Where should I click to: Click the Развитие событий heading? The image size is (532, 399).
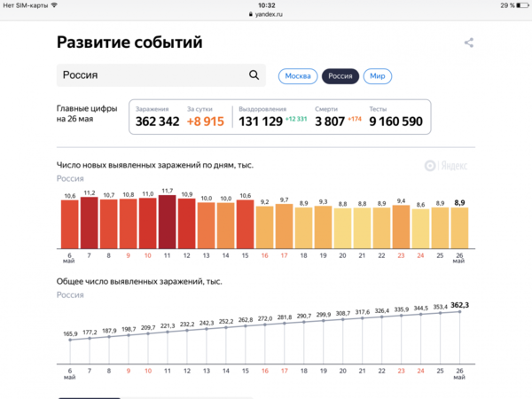[129, 43]
